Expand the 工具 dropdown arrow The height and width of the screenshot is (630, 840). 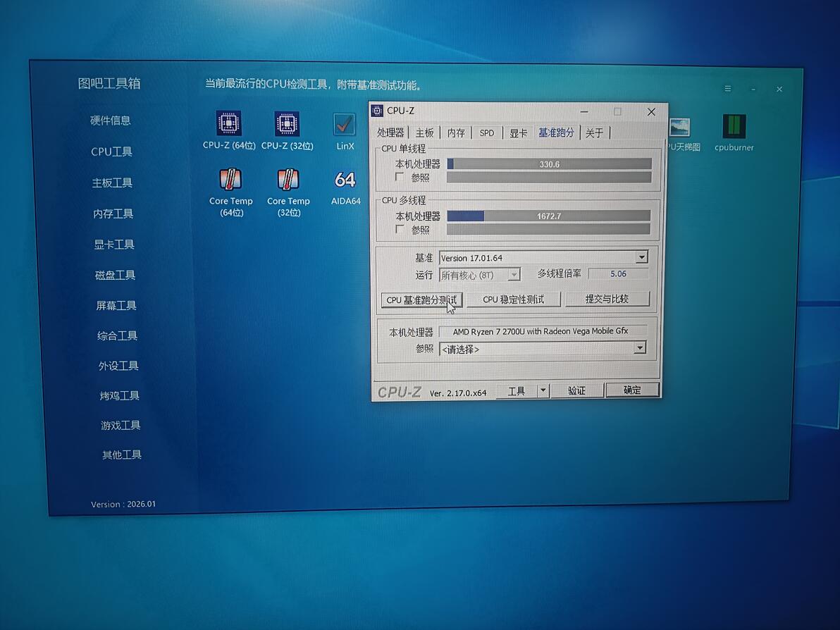(543, 390)
